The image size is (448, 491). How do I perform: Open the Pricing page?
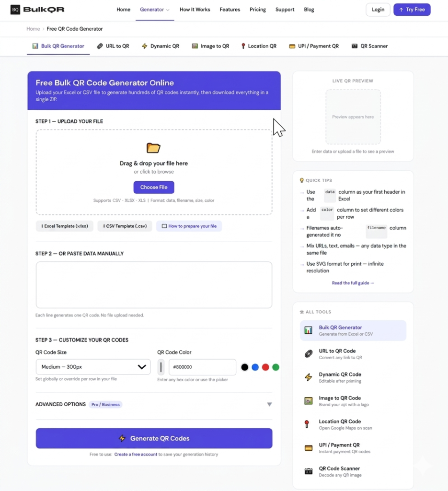257,10
